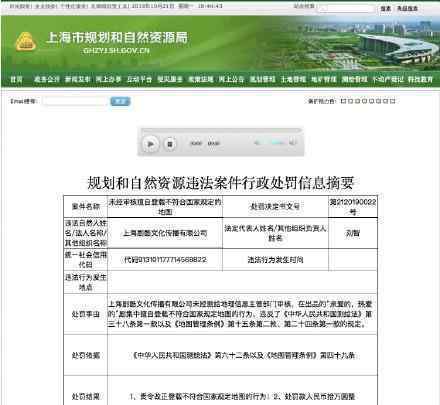The width and height of the screenshot is (440, 405).
Task: Open the 土地管理 nav menu
Action: pyautogui.click(x=293, y=79)
